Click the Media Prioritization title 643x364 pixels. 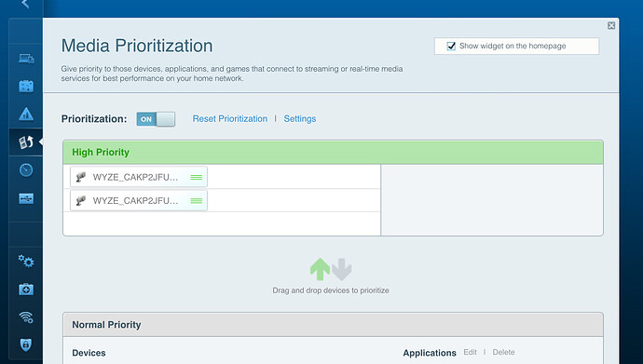[137, 46]
